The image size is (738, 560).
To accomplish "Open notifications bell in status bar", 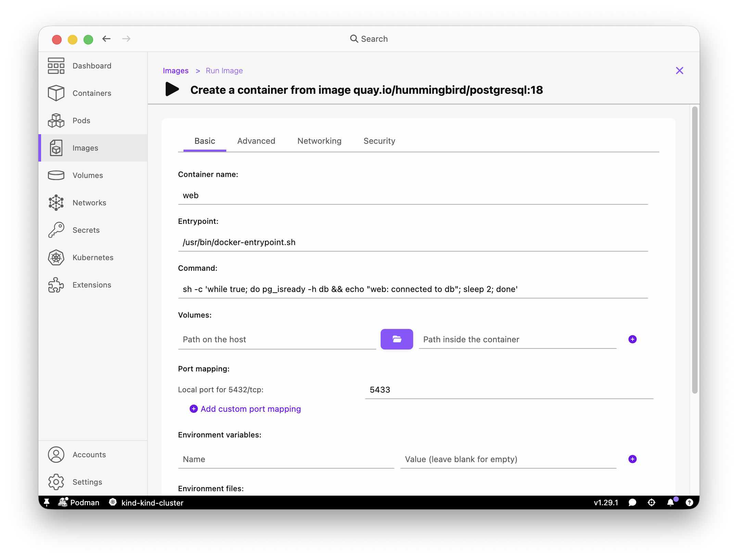I will [671, 502].
